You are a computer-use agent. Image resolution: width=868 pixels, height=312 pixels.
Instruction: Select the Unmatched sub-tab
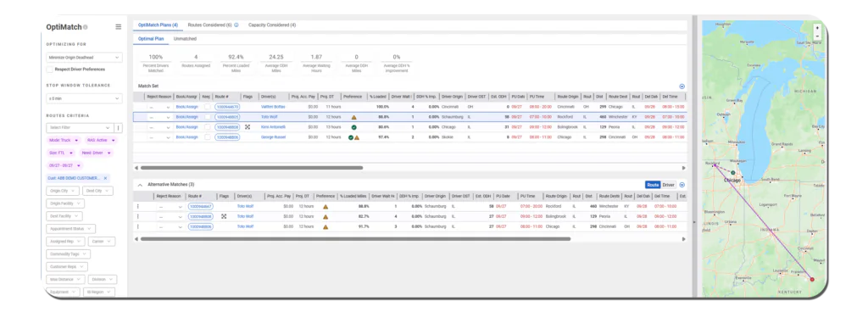[185, 39]
